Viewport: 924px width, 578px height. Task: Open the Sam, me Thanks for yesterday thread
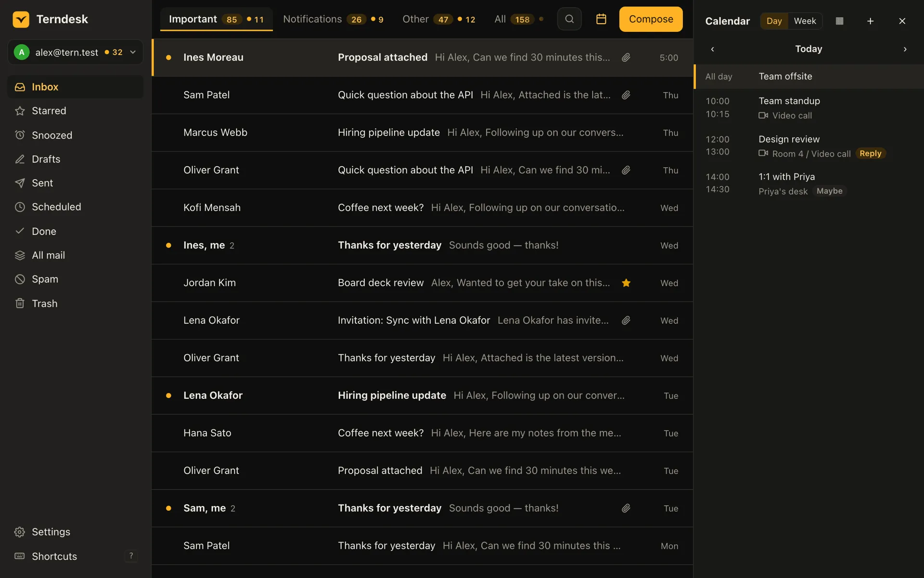tap(423, 508)
